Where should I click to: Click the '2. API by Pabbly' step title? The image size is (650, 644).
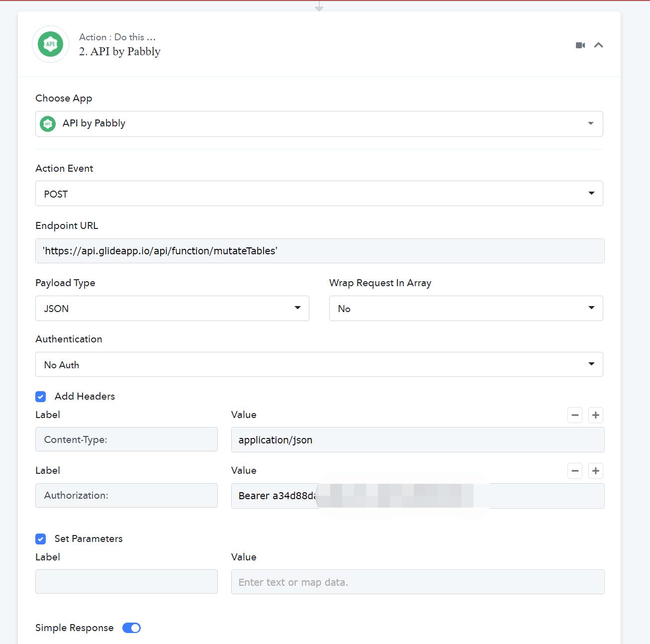pos(120,51)
